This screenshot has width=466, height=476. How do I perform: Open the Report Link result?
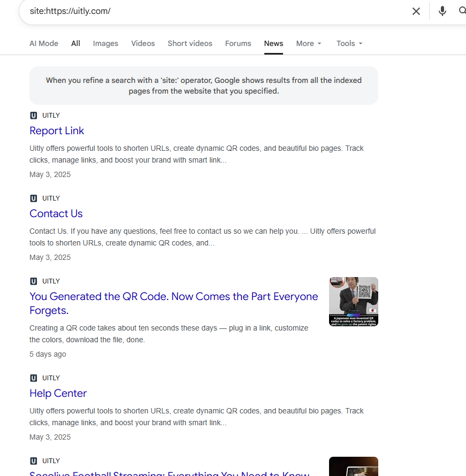click(57, 130)
